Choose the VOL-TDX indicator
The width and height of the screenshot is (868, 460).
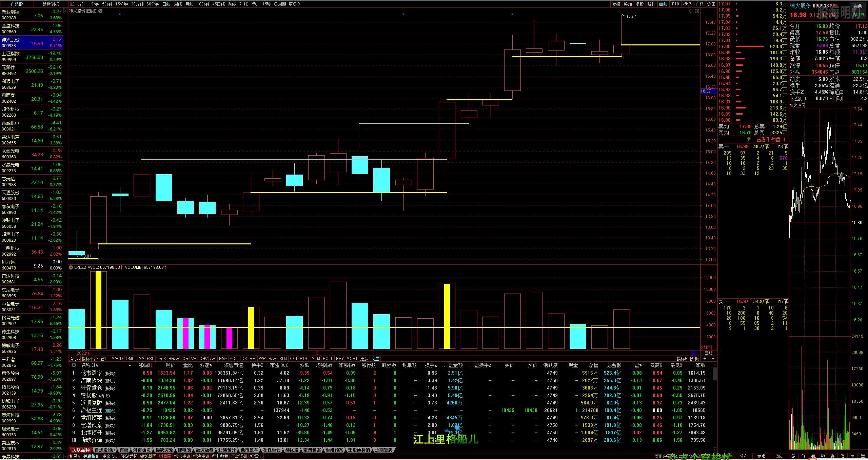(x=238, y=359)
